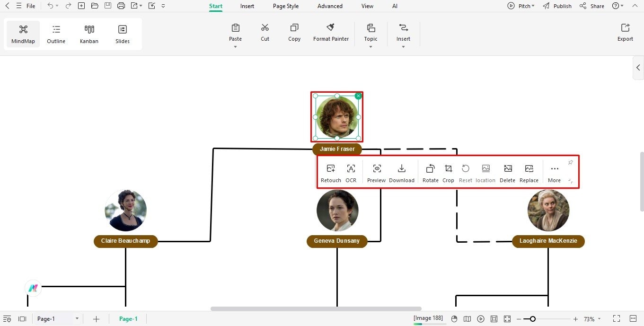644x326 pixels.
Task: Open the hamburger menu beside File
Action: click(19, 6)
